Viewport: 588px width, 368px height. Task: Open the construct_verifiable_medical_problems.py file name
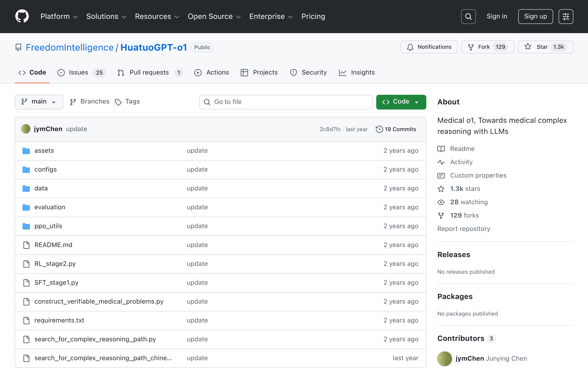coord(99,302)
